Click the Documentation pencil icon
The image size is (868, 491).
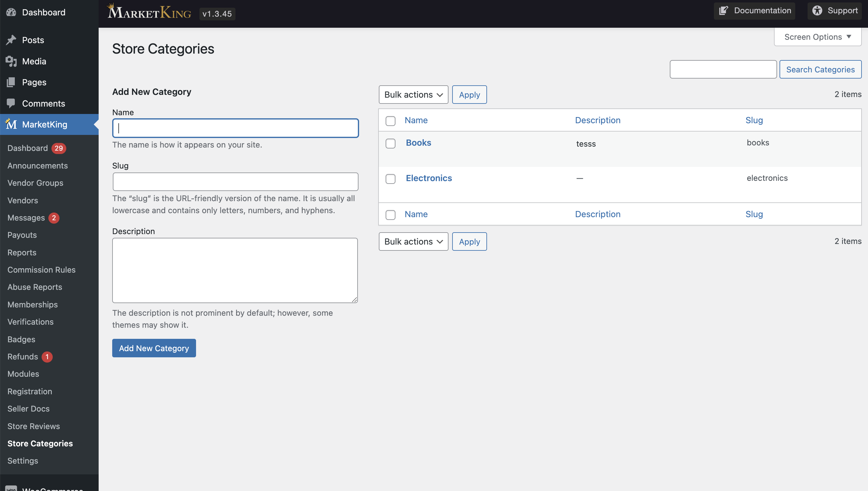(x=723, y=11)
